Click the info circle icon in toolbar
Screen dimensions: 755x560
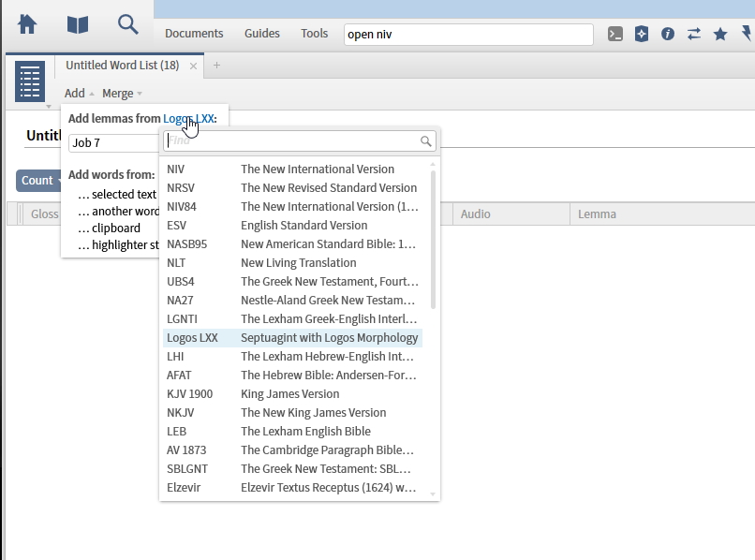667,34
